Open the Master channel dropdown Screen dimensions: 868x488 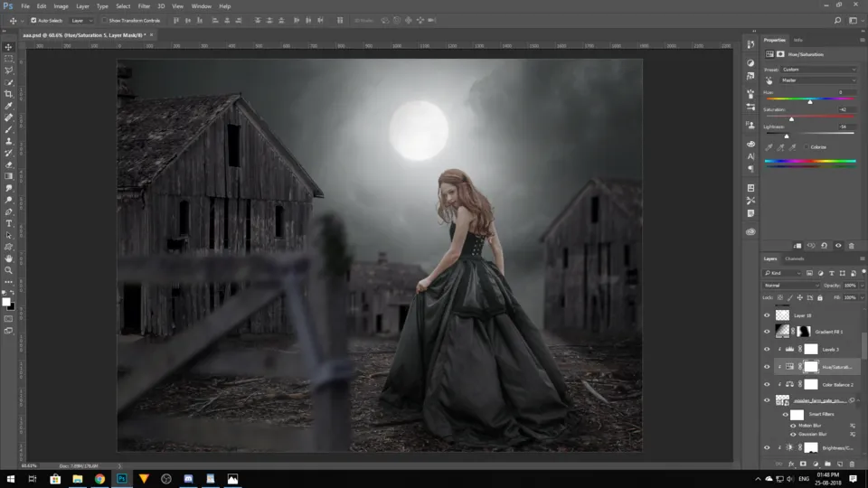point(818,80)
